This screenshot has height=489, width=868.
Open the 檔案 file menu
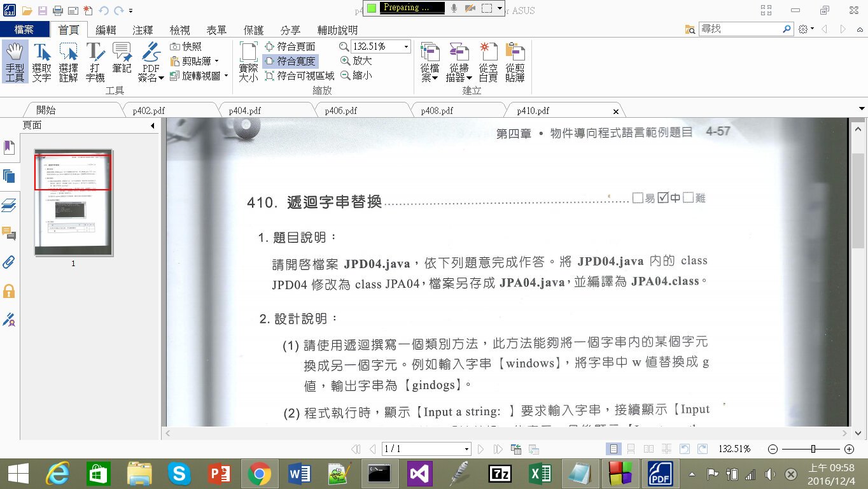[x=25, y=30]
